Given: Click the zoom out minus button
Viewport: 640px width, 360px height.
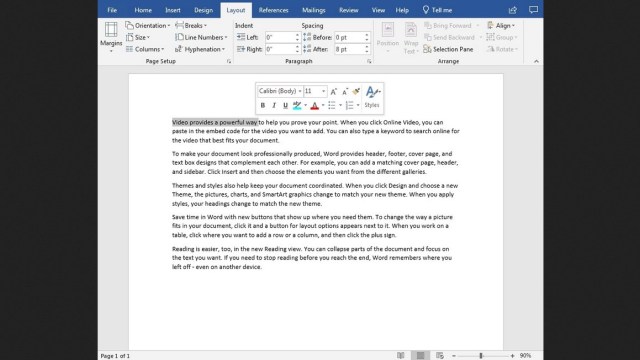Looking at the screenshot, I should click(x=453, y=356).
